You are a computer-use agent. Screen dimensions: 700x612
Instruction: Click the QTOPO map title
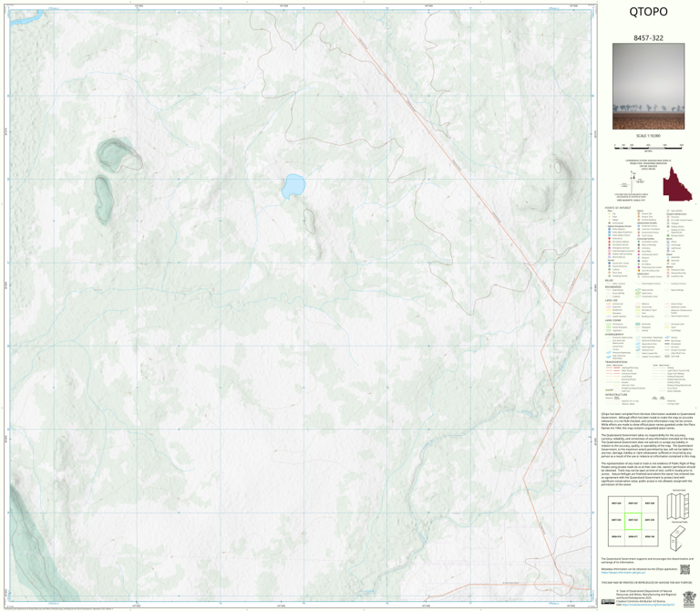[648, 12]
